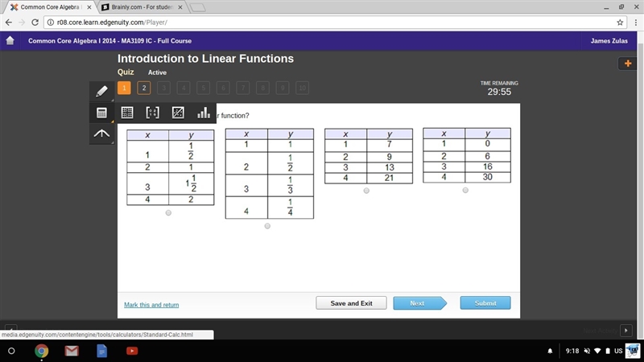Go to quiz question 2
Viewport: 644px width, 362px height.
tap(144, 88)
